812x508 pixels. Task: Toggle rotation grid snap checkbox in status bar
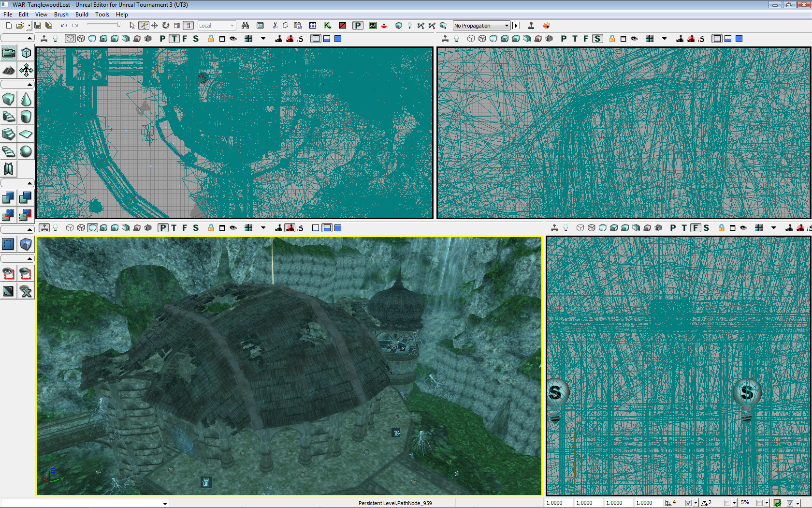(x=727, y=503)
